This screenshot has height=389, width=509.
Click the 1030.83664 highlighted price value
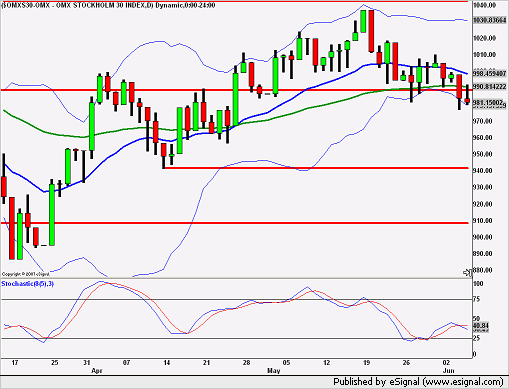coord(489,20)
